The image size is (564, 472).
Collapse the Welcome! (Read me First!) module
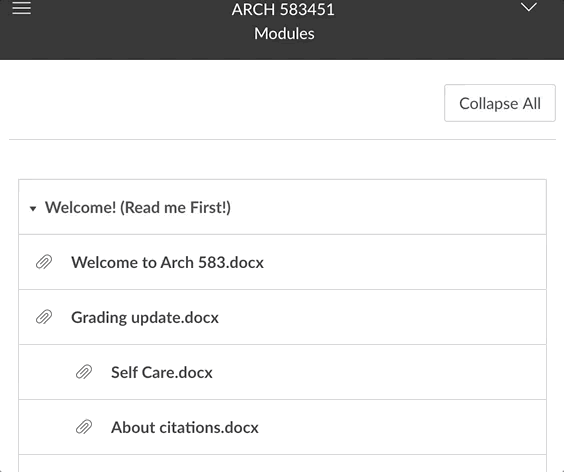click(33, 208)
